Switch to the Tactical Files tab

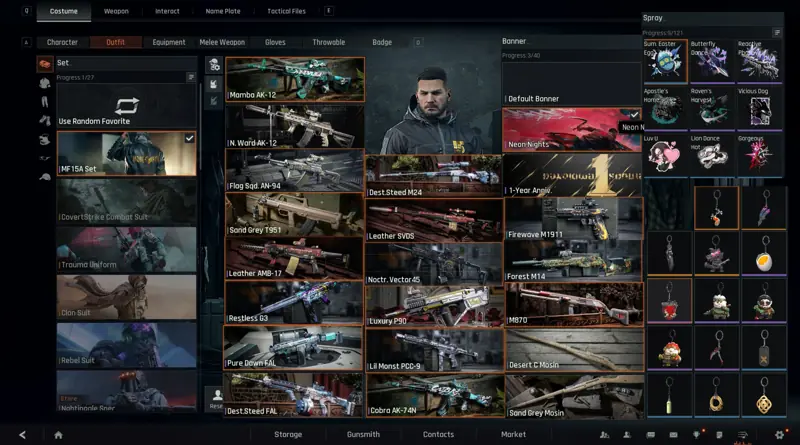click(286, 11)
